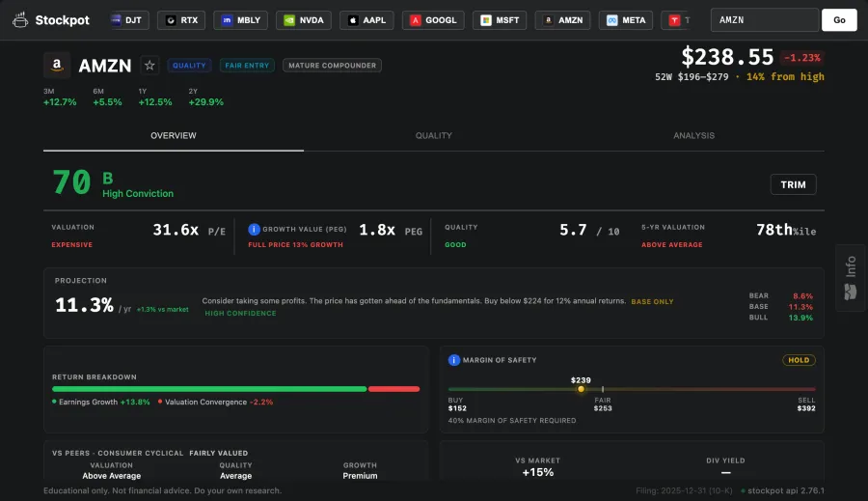This screenshot has height=501, width=868.
Task: Click the FAIR ENTRY badge
Action: [x=247, y=66]
